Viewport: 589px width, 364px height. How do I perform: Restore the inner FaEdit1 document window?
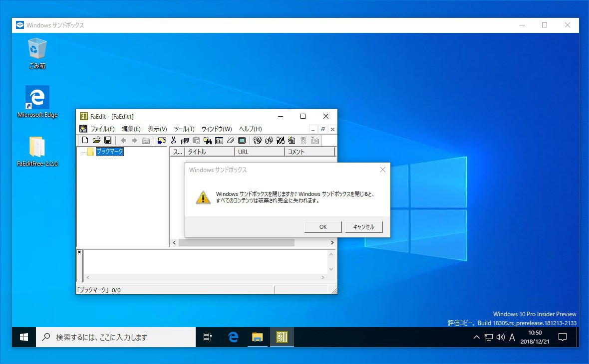pos(322,130)
